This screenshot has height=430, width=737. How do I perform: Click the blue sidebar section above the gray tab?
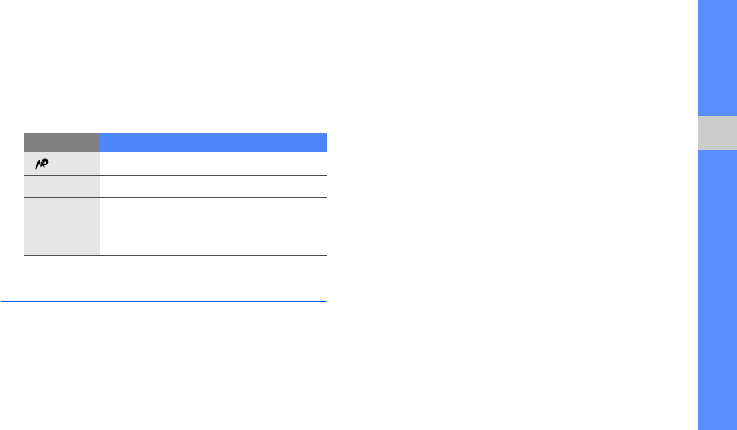pyautogui.click(x=717, y=58)
